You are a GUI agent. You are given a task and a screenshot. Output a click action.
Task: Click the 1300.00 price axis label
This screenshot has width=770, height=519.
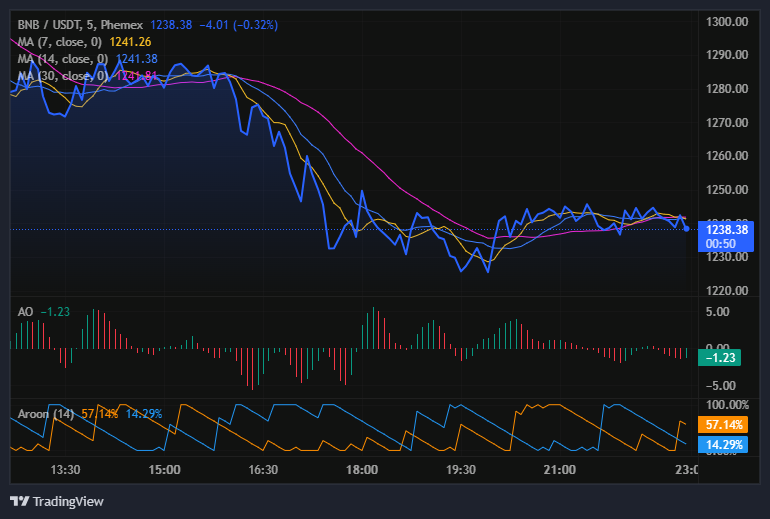click(727, 22)
